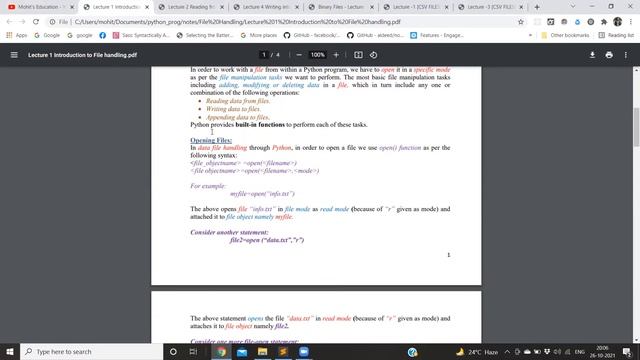Viewport: 640px width, 360px height.
Task: Open the Selecting the Batter... bookmark
Action: click(x=205, y=36)
